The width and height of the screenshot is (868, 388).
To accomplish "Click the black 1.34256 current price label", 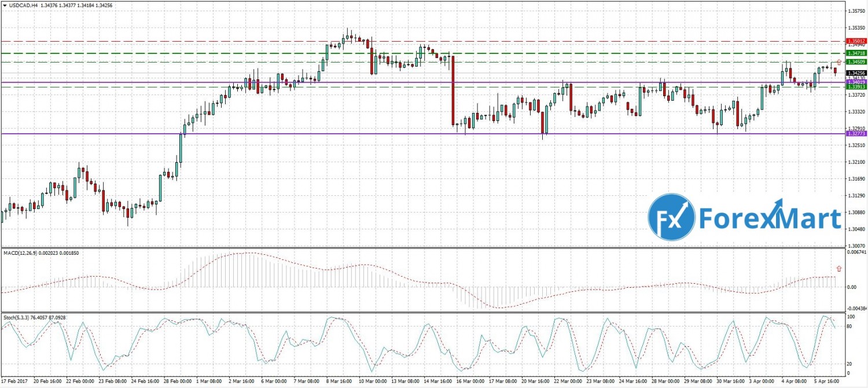I will click(x=856, y=73).
